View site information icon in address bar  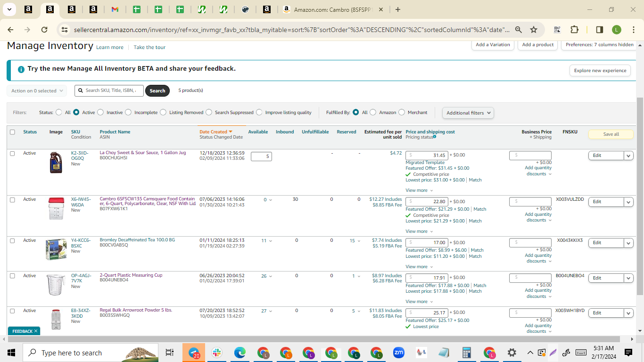coord(65,30)
